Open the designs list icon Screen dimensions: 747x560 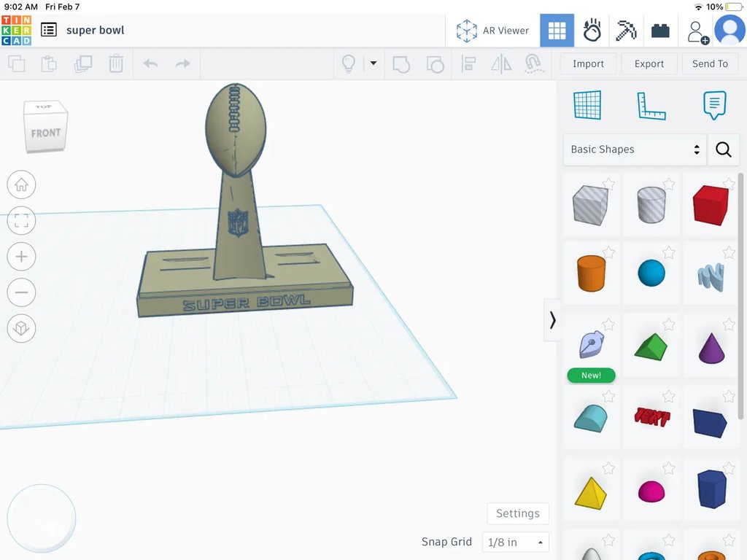click(49, 30)
